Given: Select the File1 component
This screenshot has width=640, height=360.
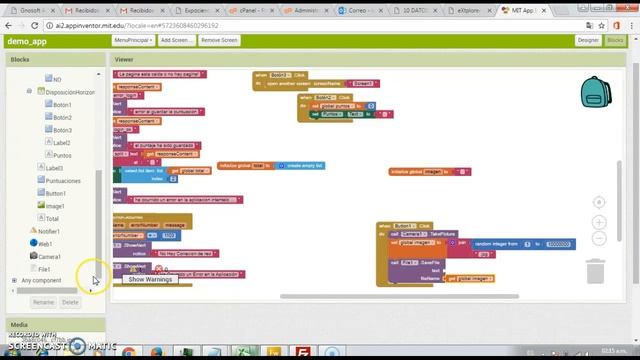Looking at the screenshot, I should tap(40, 269).
